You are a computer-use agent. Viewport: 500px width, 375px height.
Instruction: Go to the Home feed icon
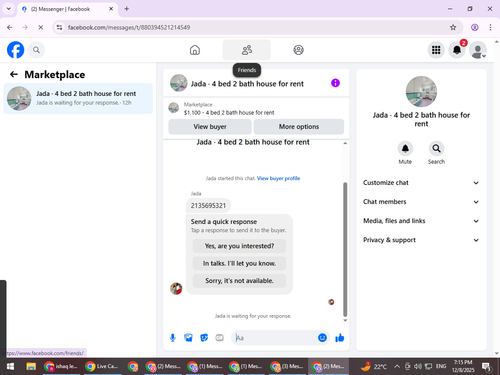195,50
